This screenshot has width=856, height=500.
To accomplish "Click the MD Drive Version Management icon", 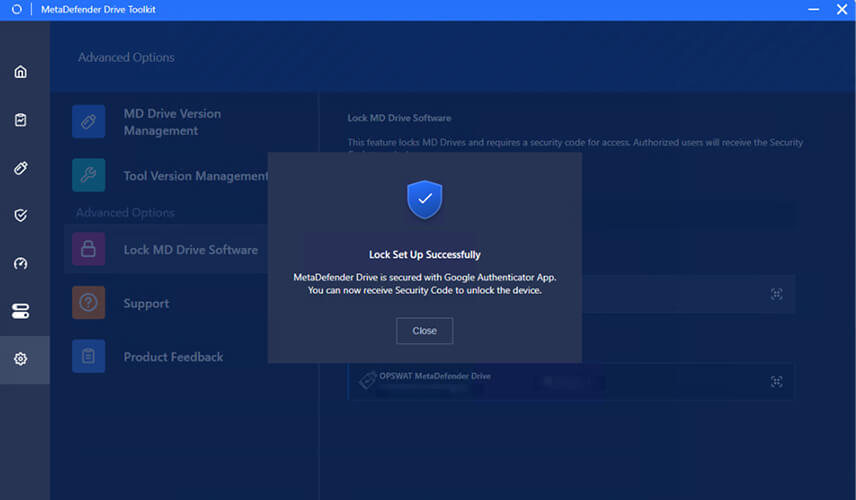I will (88, 121).
